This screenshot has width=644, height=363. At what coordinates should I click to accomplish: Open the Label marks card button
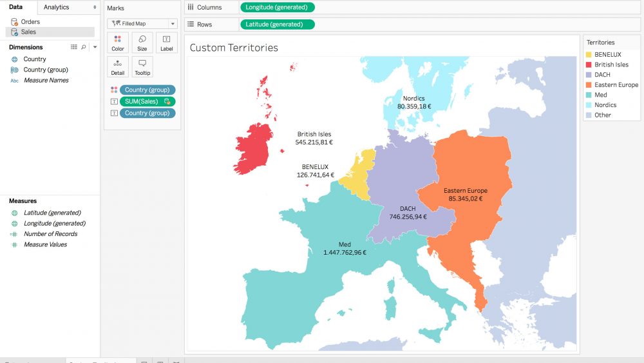tap(166, 43)
